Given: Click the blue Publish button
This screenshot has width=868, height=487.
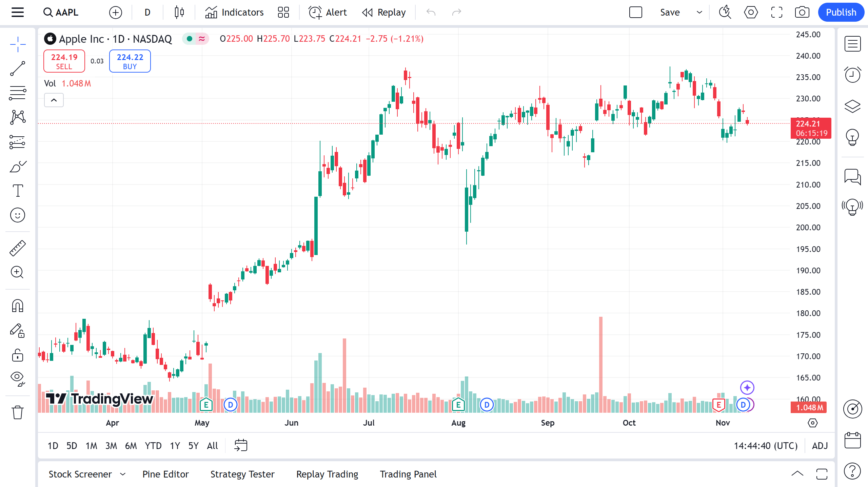Looking at the screenshot, I should (841, 13).
